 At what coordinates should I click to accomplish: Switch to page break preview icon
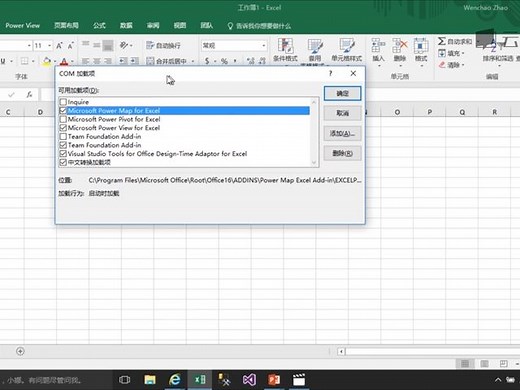click(503, 363)
